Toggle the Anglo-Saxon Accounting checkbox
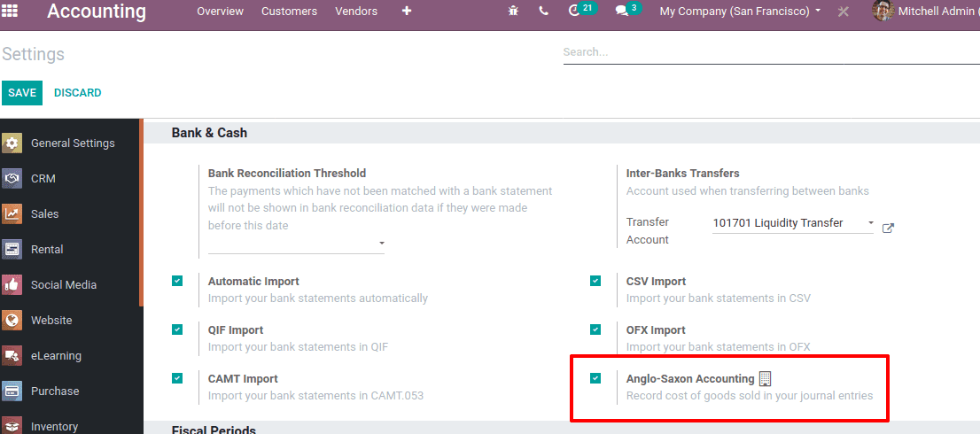Image resolution: width=980 pixels, height=434 pixels. coord(595,378)
